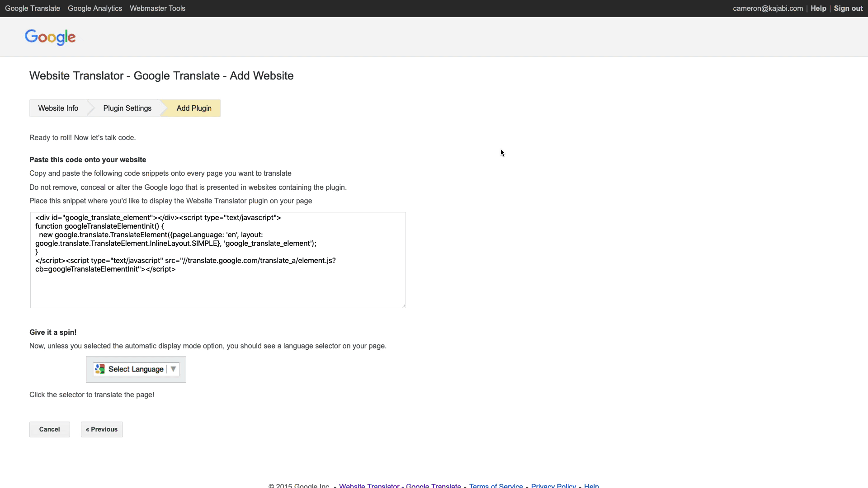Click the textarea resize handle corner
Screen dimensions: 868x488
point(403,306)
